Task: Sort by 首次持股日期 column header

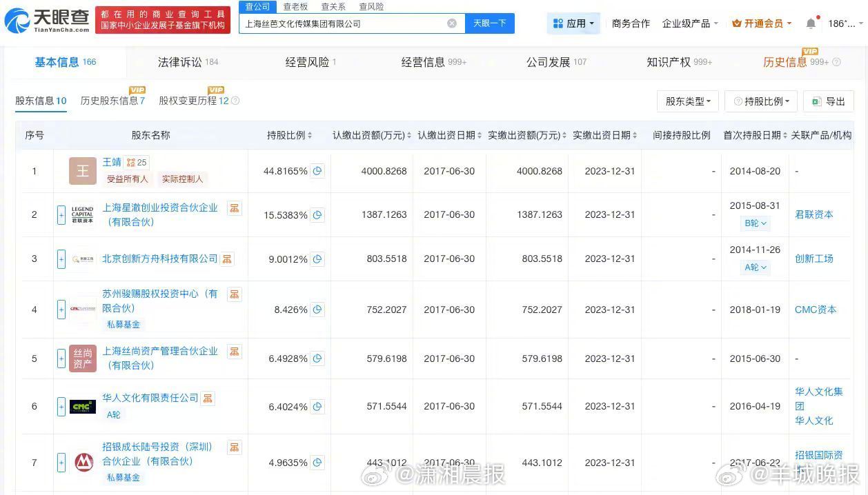Action: tap(755, 135)
